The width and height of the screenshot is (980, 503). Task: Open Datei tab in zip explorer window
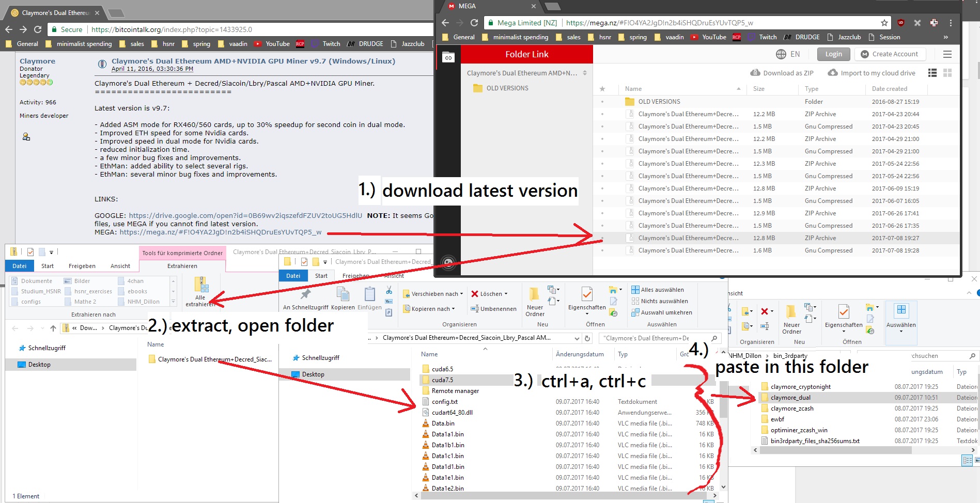click(20, 266)
